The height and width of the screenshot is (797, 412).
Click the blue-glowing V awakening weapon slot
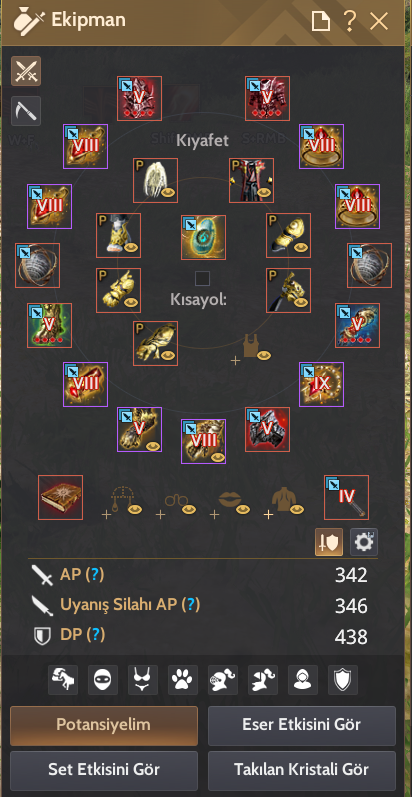coord(357,325)
